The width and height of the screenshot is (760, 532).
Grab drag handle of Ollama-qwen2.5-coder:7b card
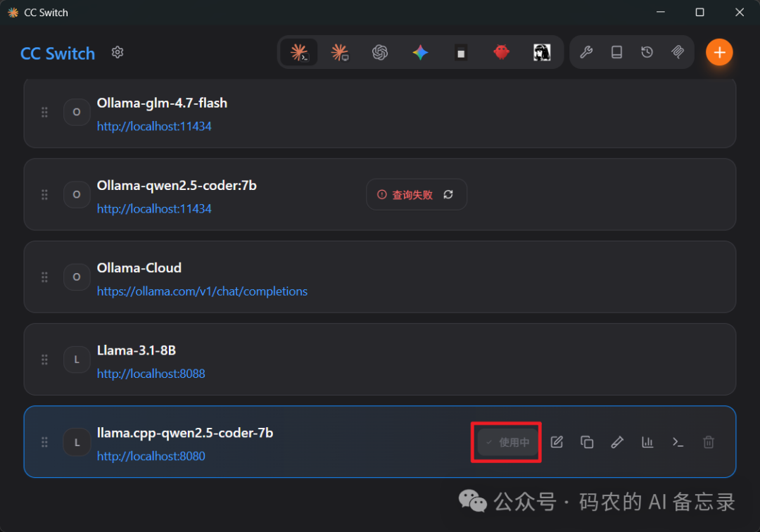[x=44, y=194]
